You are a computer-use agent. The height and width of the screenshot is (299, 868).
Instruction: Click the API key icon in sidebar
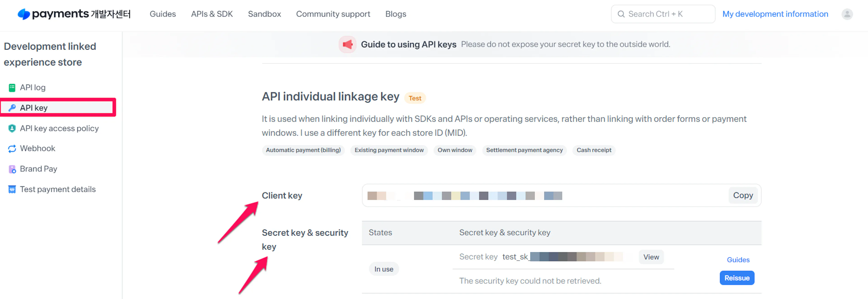[12, 108]
